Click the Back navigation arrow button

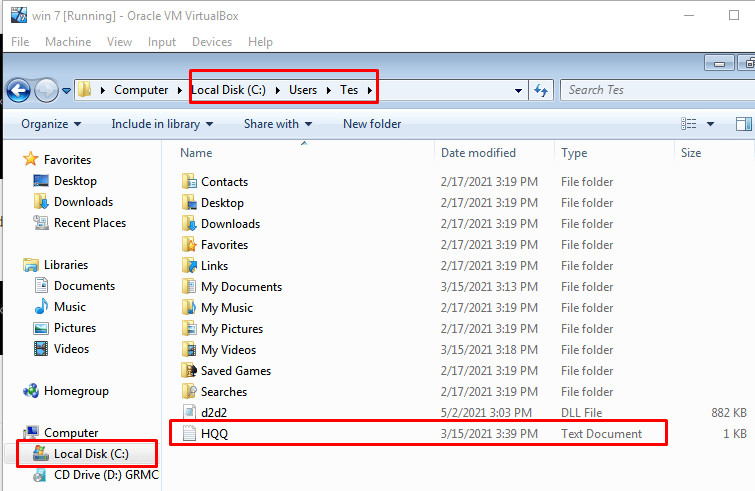(18, 91)
